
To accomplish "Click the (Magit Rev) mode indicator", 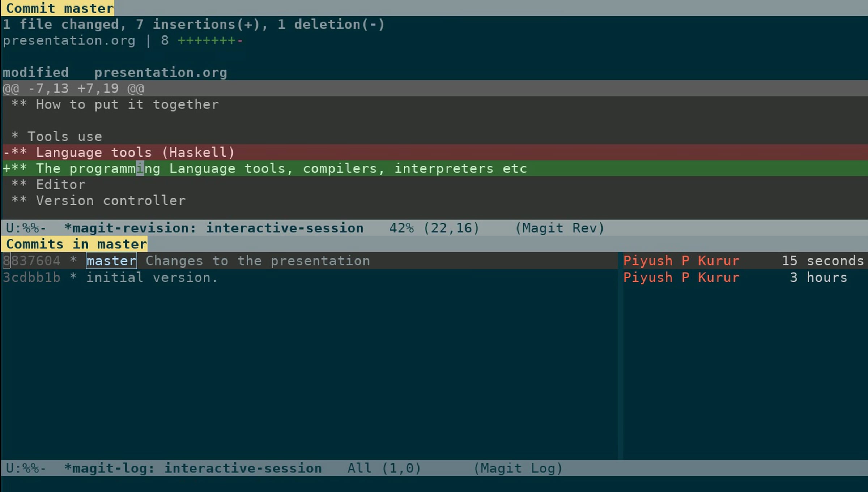I will point(559,228).
